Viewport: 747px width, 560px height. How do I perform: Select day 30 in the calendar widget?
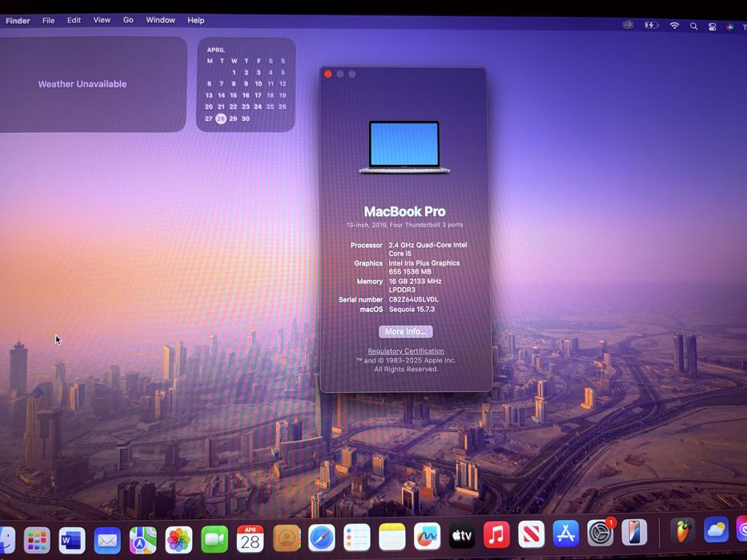point(245,118)
